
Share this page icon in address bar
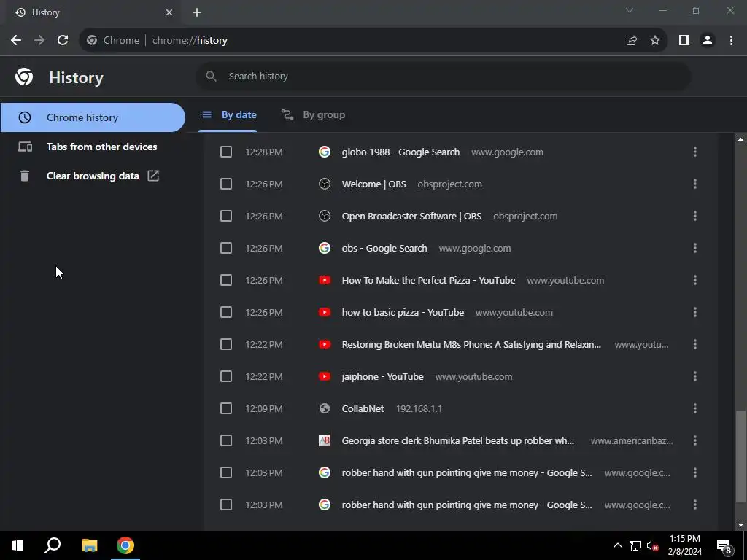point(632,41)
